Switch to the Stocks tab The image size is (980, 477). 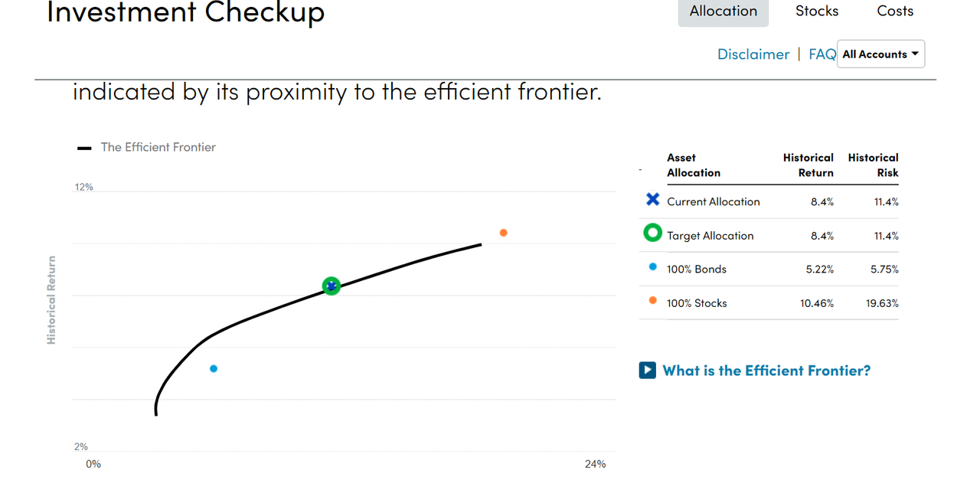(817, 11)
